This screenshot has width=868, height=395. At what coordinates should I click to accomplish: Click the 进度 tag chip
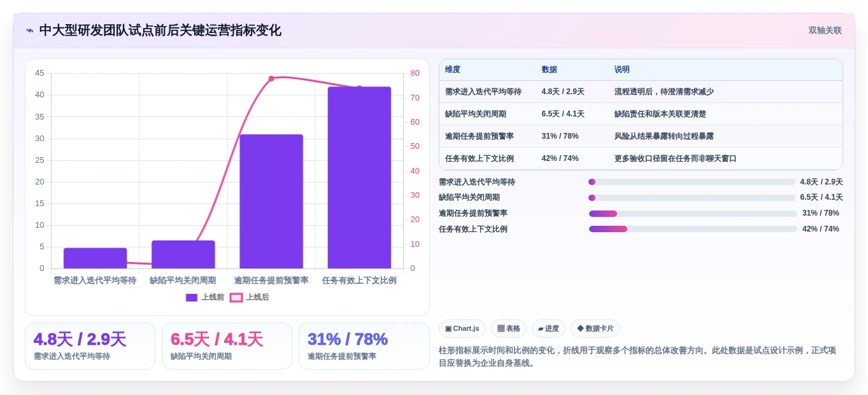548,328
